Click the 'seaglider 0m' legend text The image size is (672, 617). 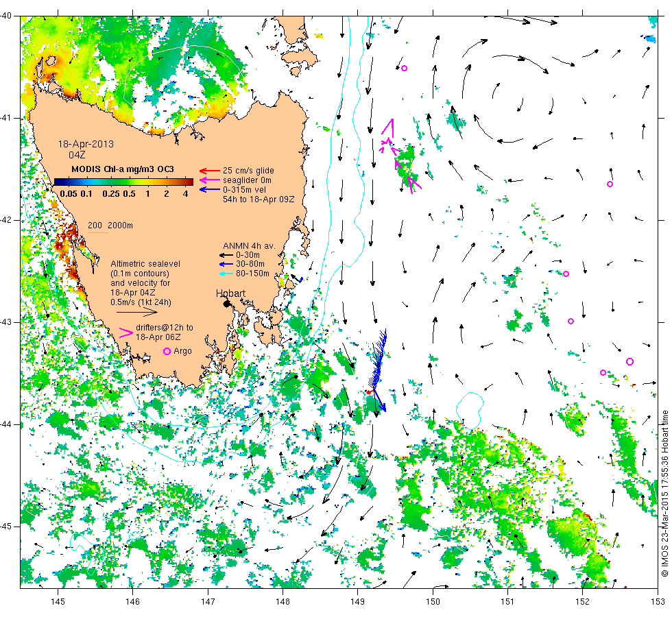(247, 180)
